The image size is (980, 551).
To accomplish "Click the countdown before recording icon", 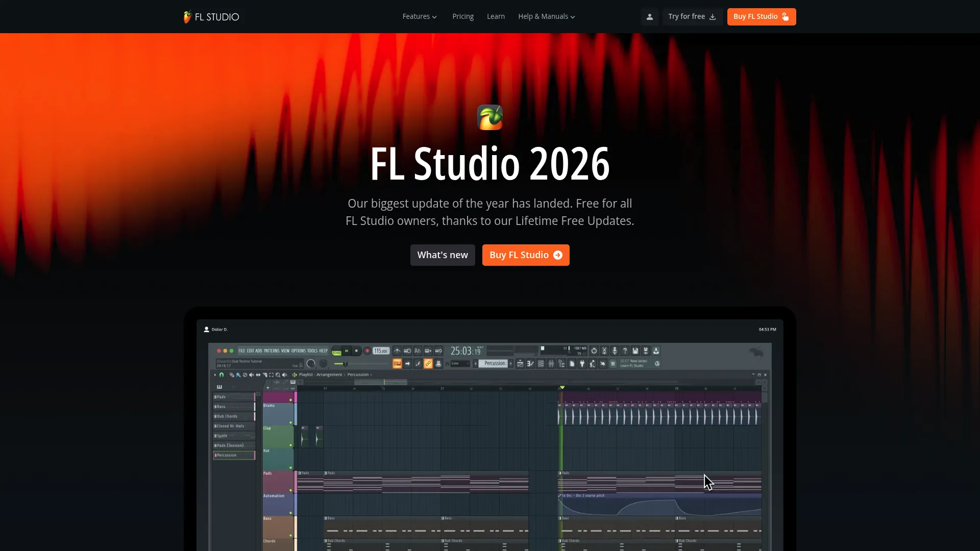I will click(418, 350).
